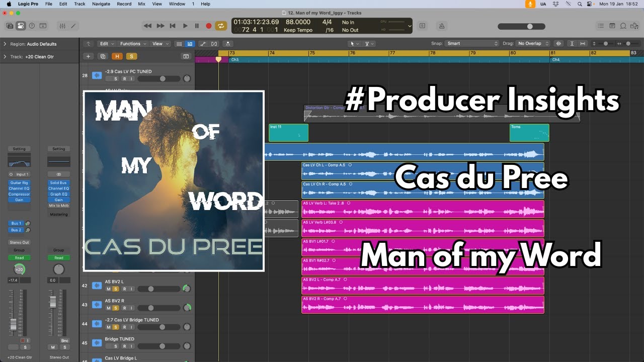The image size is (644, 362).
Task: Toggle the yellow Cycle mode button
Action: [x=221, y=26]
